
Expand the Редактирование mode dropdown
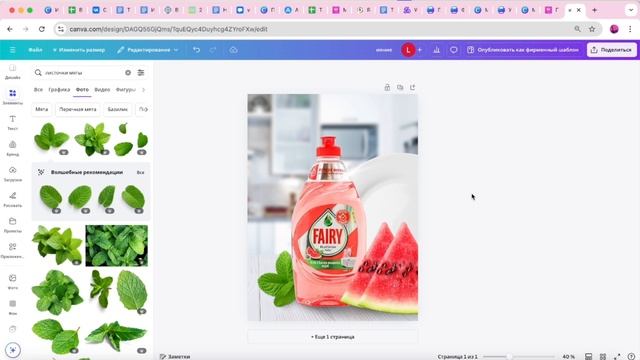[148, 50]
